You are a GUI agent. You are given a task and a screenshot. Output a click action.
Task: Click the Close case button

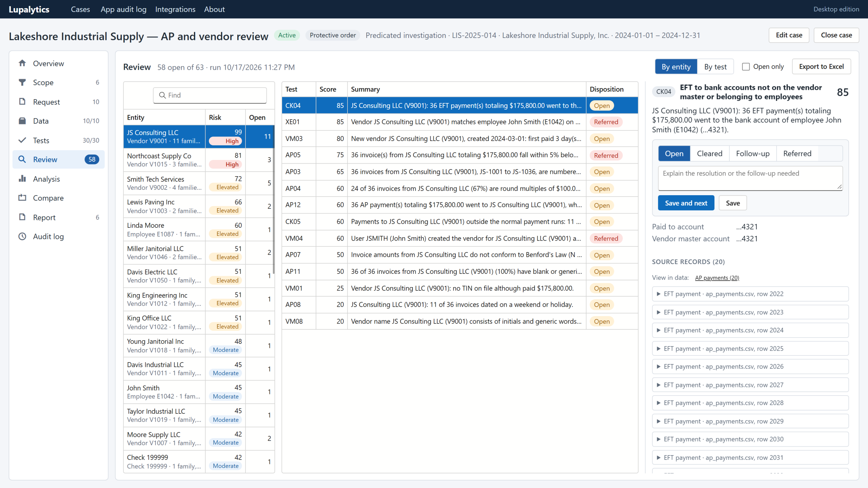(836, 35)
